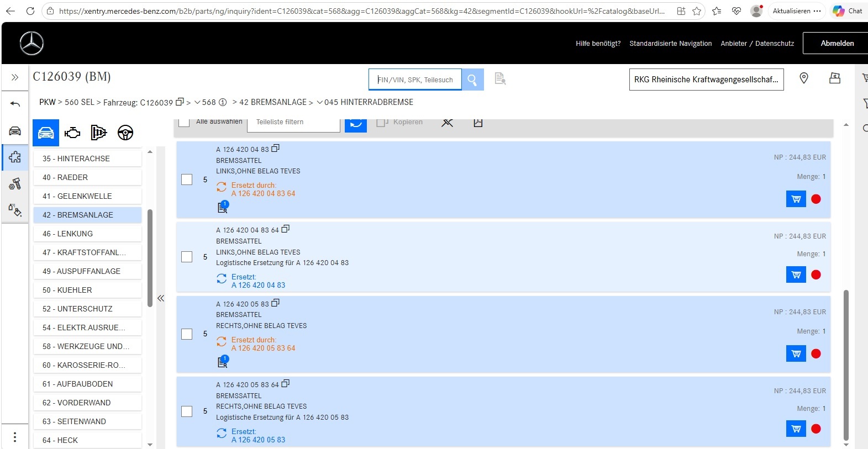Click the Mercedes-Benz star logo
This screenshot has width=868, height=449.
pos(31,43)
